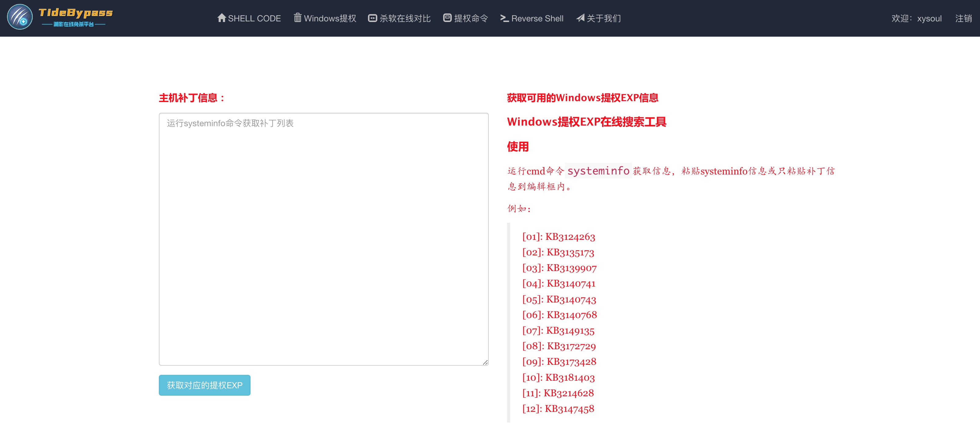Viewport: 980px width, 432px height.
Task: Click the paper plane icon beside 关于我们
Action: 580,18
